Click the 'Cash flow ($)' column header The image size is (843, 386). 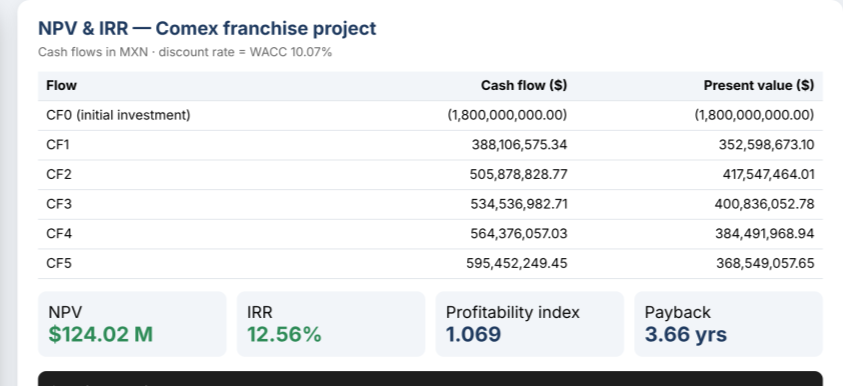coord(524,85)
